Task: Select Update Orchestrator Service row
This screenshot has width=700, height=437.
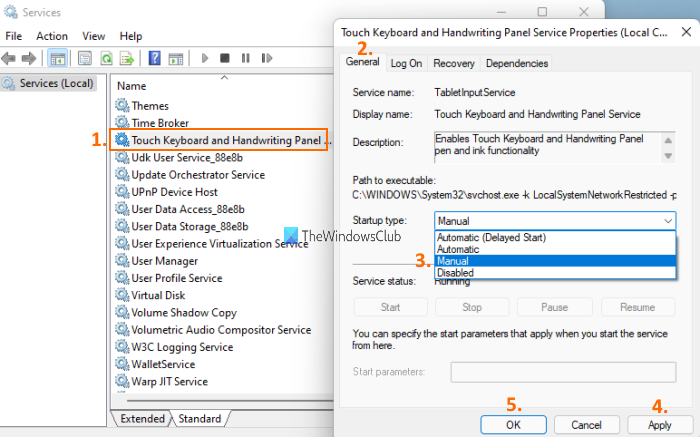Action: (x=190, y=175)
